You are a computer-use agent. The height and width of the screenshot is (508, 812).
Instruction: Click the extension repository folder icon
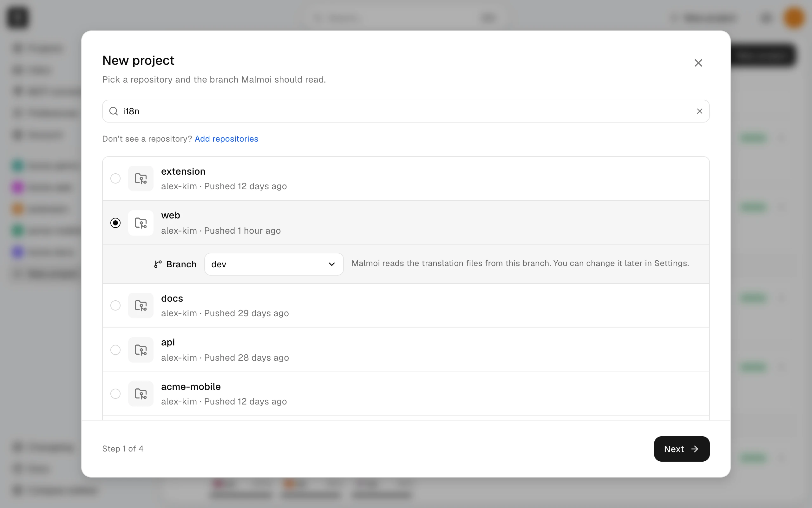[141, 178]
